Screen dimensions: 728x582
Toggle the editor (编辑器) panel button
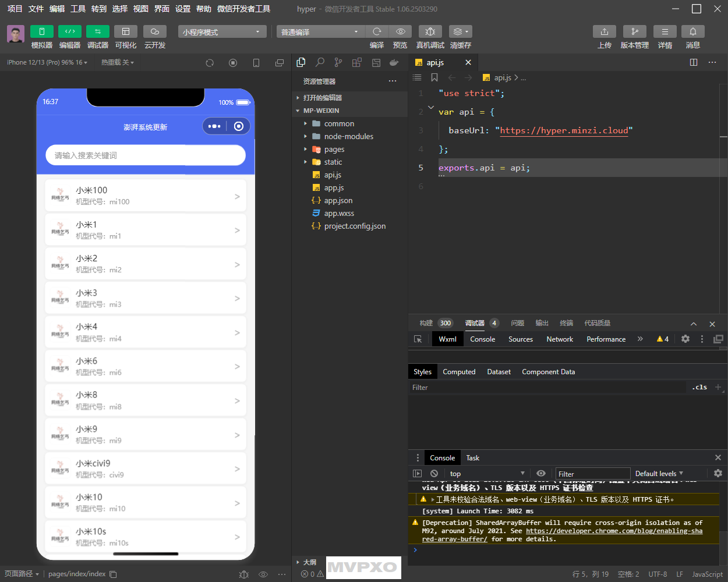(x=70, y=31)
